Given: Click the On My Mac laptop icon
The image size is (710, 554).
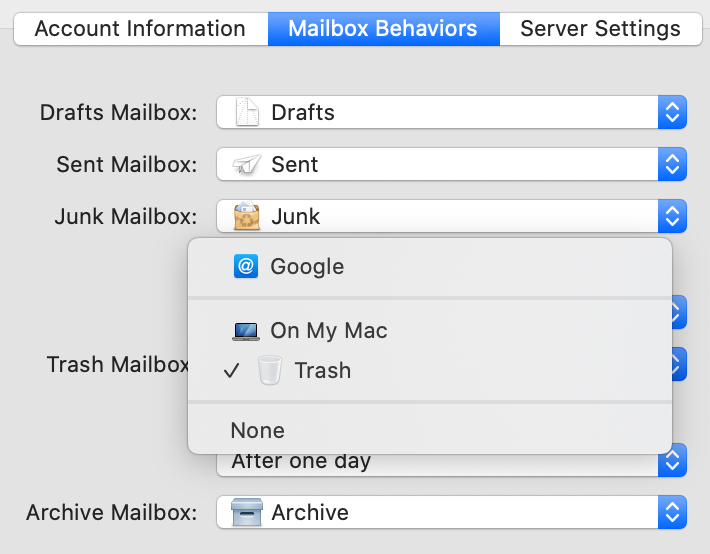Looking at the screenshot, I should click(x=246, y=331).
